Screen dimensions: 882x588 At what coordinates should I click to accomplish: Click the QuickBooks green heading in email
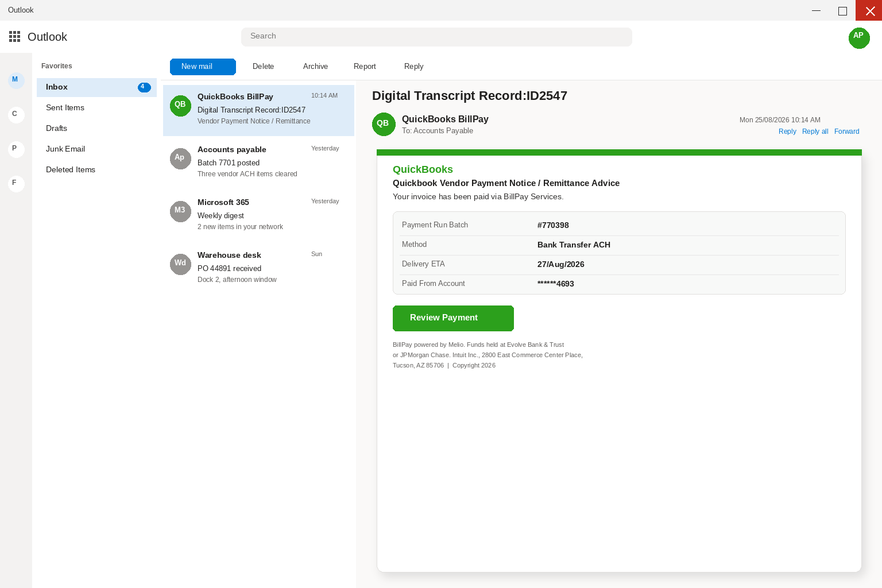tap(423, 169)
